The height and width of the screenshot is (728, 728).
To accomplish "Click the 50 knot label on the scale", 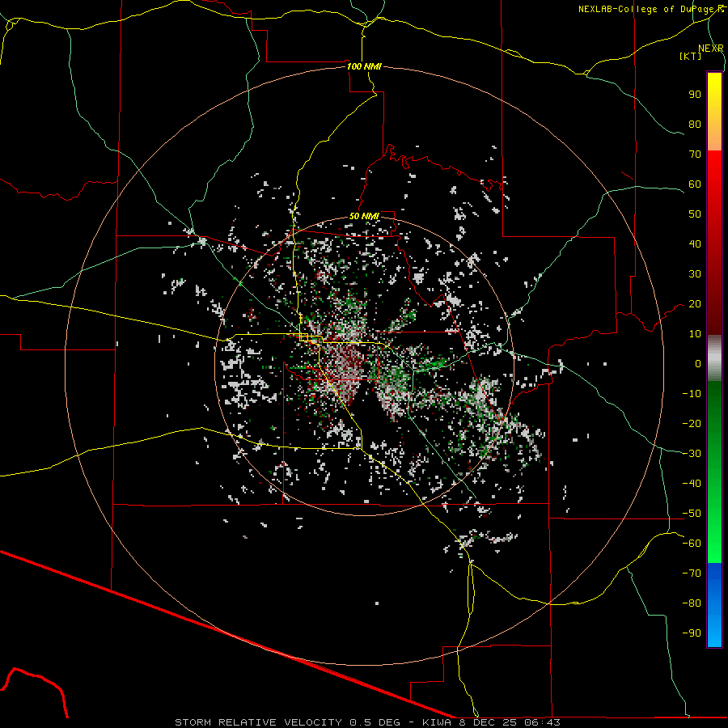I will 695,214.
